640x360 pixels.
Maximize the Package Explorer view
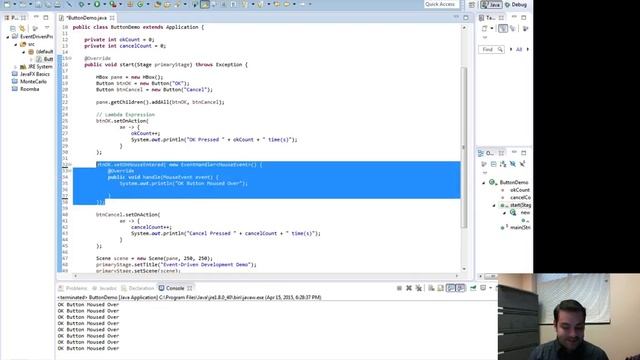(46, 18)
